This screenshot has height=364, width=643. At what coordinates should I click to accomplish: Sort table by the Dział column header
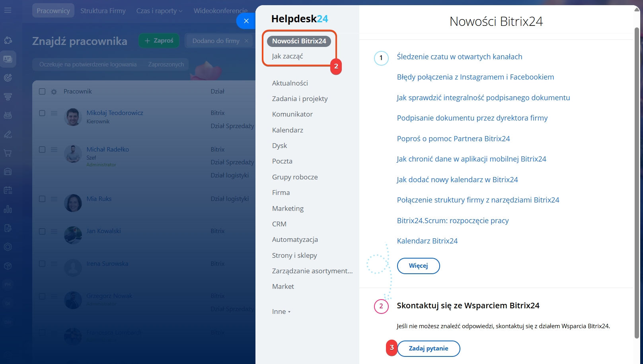tap(218, 91)
